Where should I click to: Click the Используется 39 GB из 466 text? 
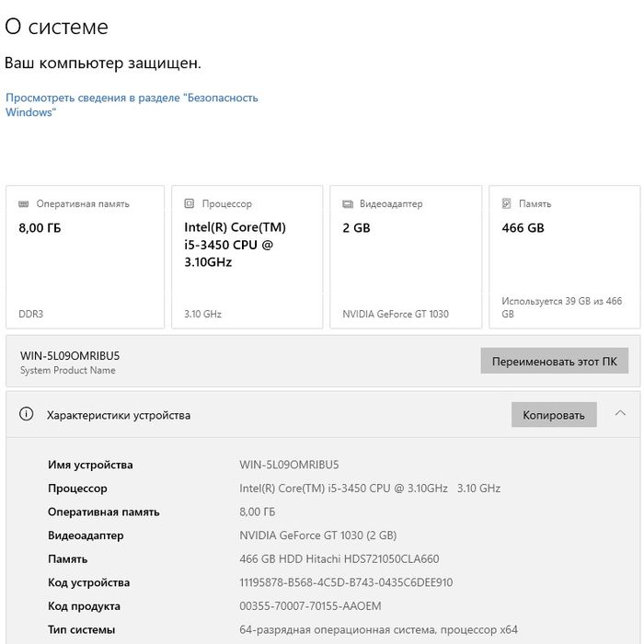[x=561, y=307]
